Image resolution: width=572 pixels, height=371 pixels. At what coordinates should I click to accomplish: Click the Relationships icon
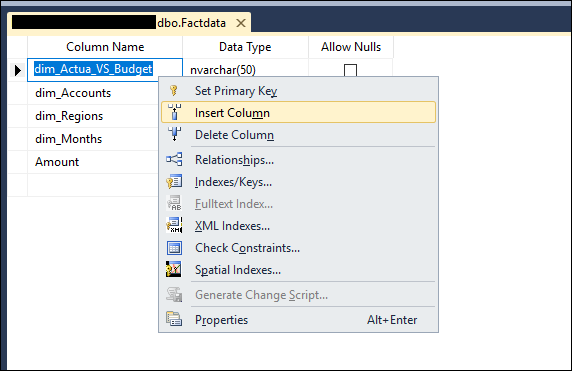coord(174,159)
